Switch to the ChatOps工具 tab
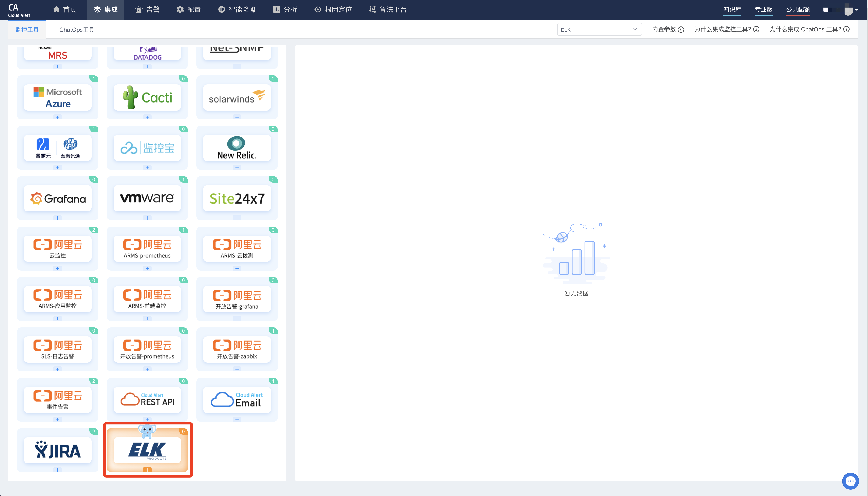The width and height of the screenshot is (868, 496). click(77, 30)
